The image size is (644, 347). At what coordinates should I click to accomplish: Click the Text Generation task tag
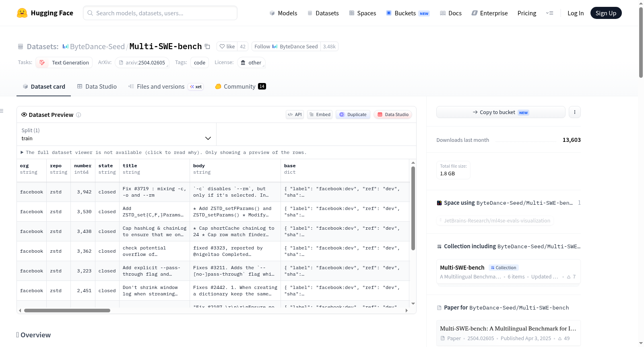point(64,62)
